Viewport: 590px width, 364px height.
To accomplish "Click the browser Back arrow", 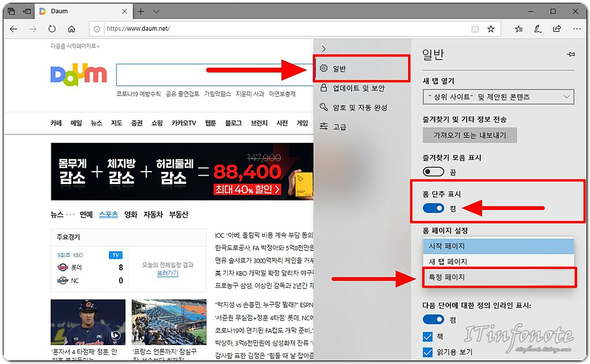I will [14, 29].
